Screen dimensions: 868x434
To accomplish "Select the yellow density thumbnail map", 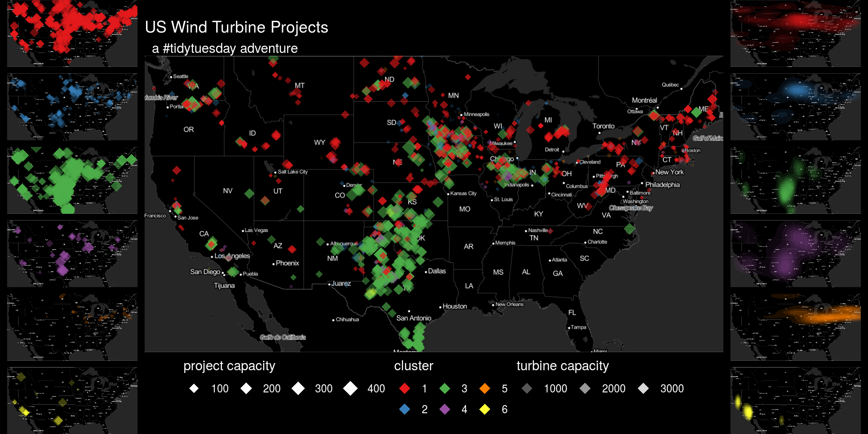I will click(x=796, y=401).
